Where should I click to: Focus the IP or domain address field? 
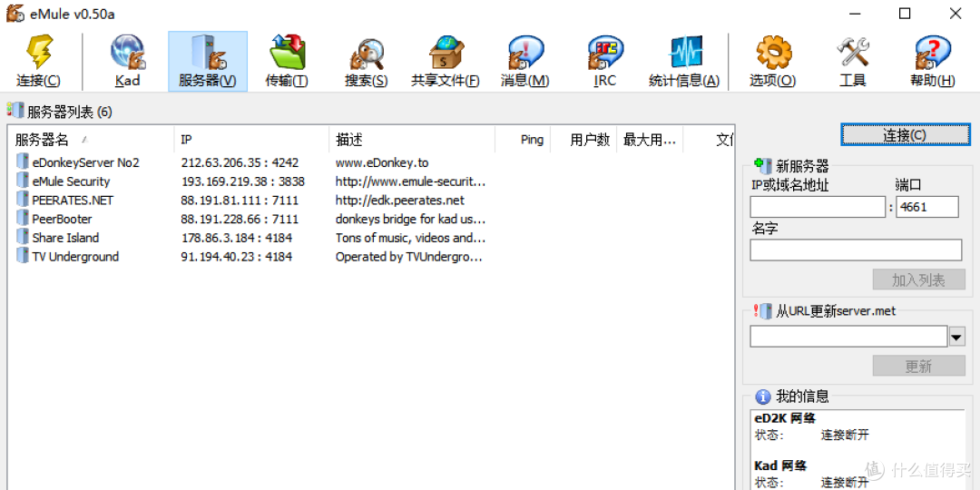coord(818,208)
